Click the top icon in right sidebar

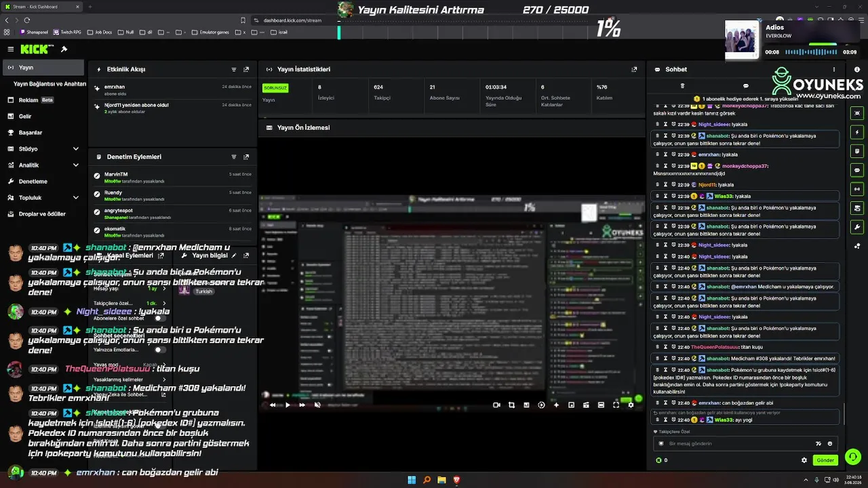pyautogui.click(x=857, y=113)
